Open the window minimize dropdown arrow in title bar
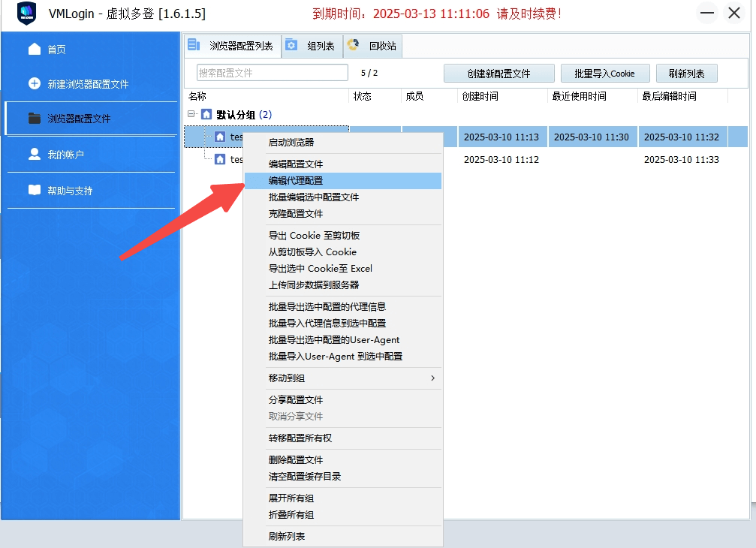The width and height of the screenshot is (756, 548). (x=707, y=14)
